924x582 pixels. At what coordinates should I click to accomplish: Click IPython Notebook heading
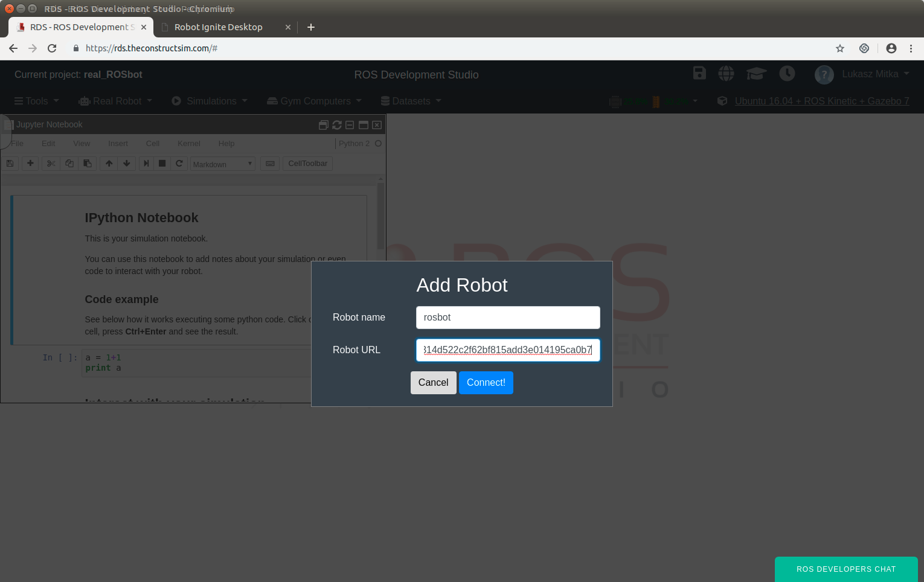[x=141, y=218]
